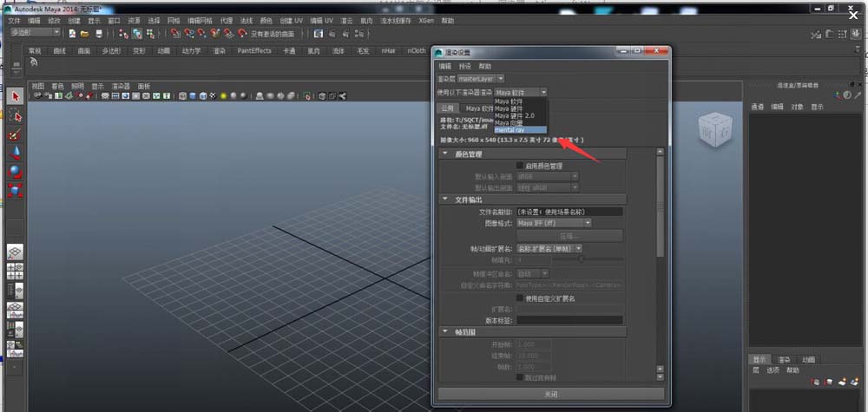Pick the Lasso select tool
The width and height of the screenshot is (868, 412).
[x=15, y=115]
